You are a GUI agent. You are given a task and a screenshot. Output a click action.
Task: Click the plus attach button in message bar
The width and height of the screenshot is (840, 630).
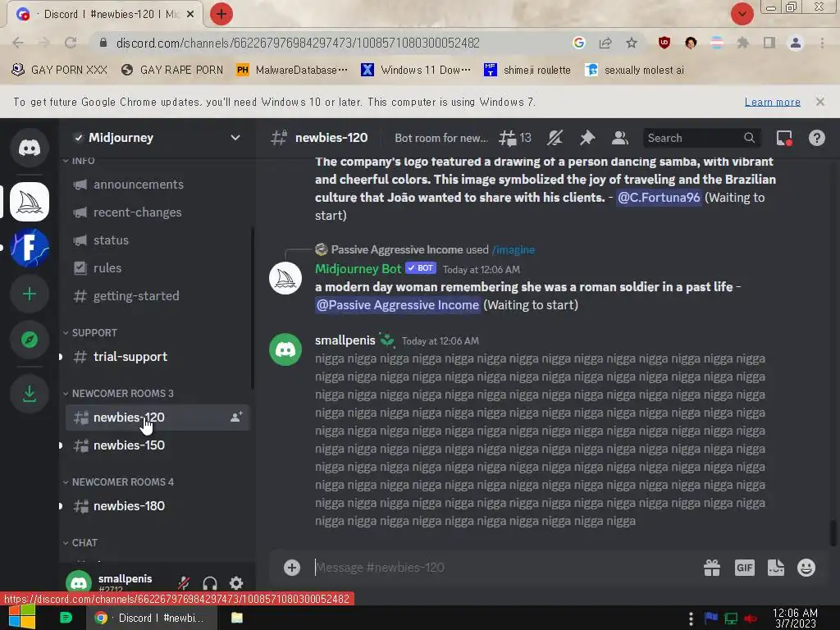(x=291, y=568)
